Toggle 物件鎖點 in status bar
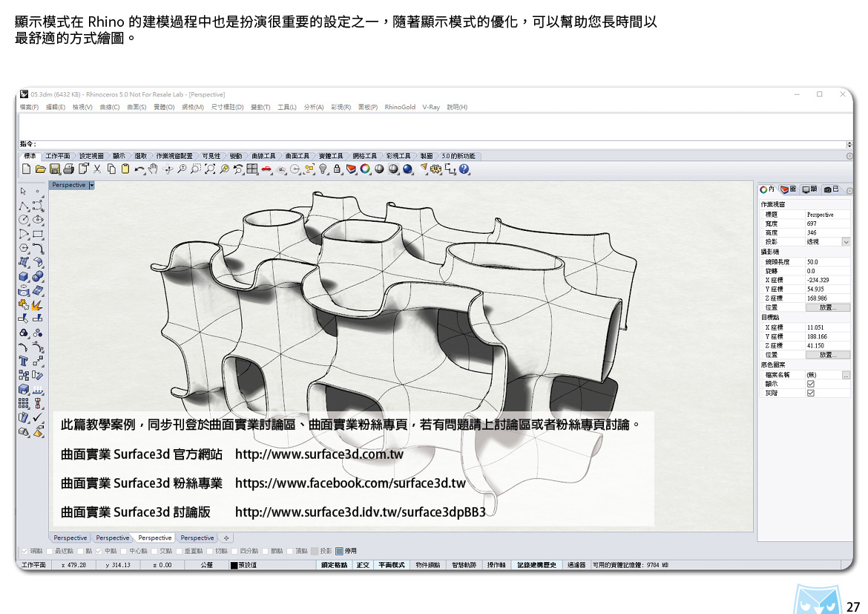The image size is (868, 614). (x=428, y=565)
